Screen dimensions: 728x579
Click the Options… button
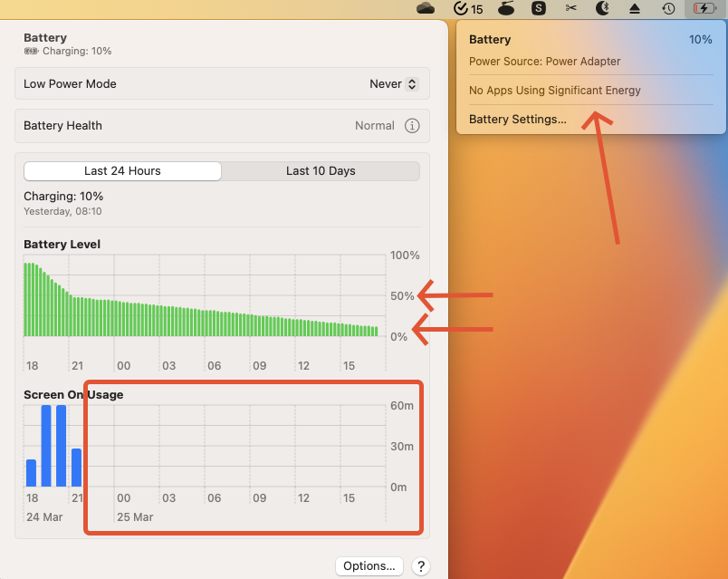pyautogui.click(x=369, y=566)
